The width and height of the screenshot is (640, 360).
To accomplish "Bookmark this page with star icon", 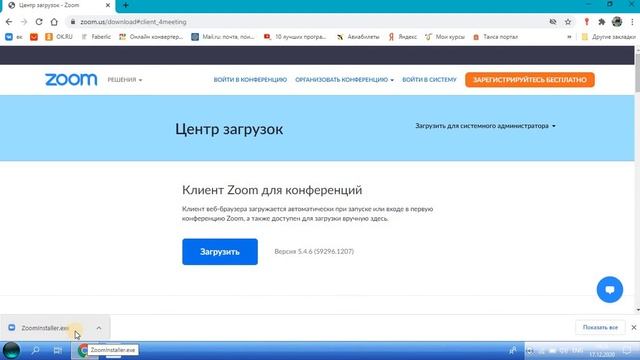I will point(568,22).
